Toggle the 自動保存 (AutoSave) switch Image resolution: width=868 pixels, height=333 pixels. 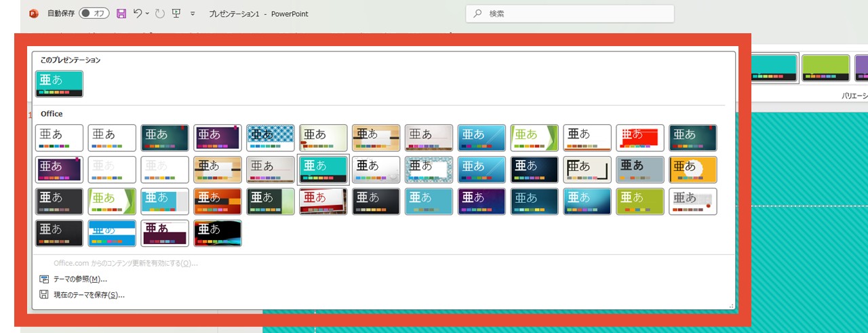coord(94,14)
